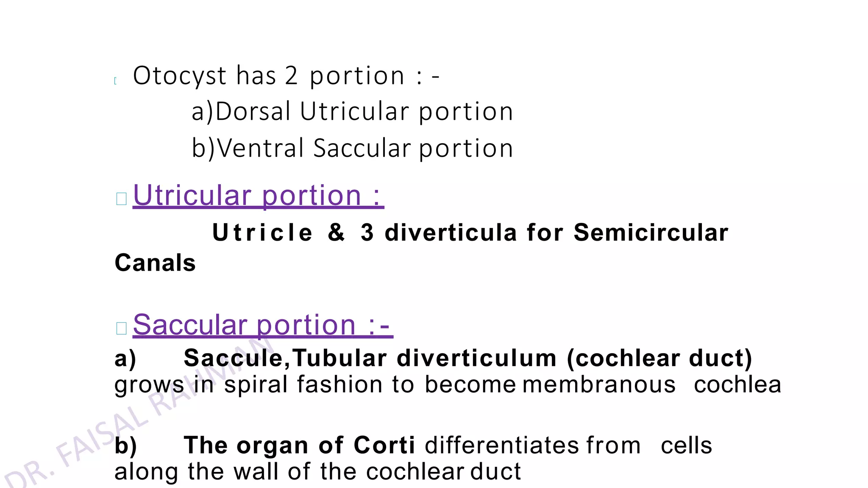Click the '(cochlear duct)' bold phrase

coord(659,358)
